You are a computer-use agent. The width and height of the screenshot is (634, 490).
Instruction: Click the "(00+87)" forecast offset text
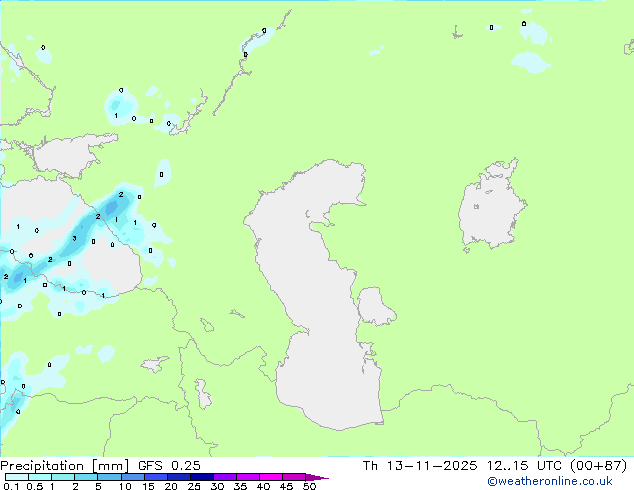pos(598,466)
